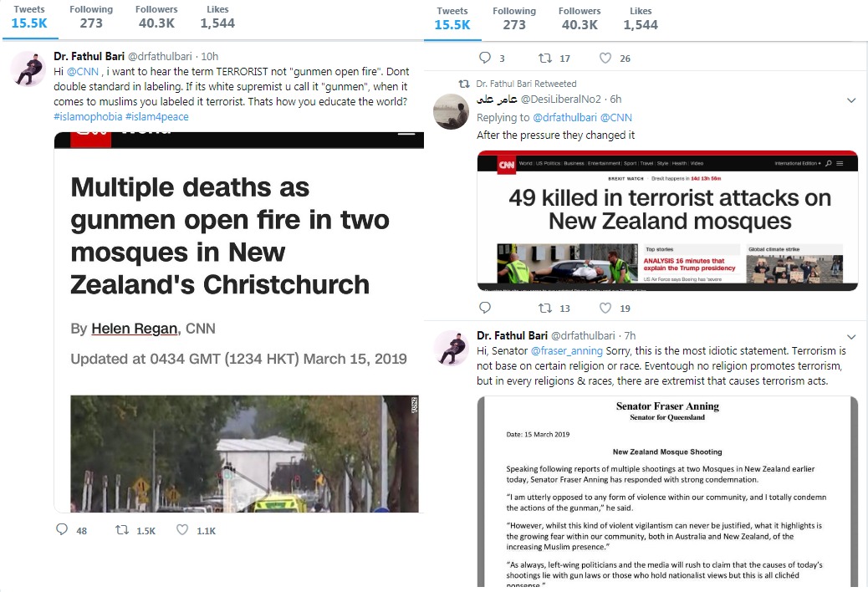Expand options chevron on DesiLiberalNo2 tweet
Image resolution: width=868 pixels, height=592 pixels.
click(x=851, y=100)
